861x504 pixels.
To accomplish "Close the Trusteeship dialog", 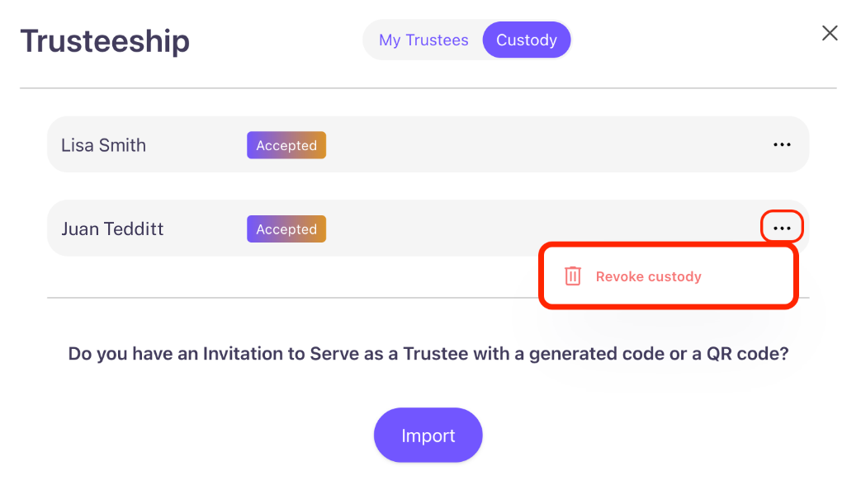I will coord(830,33).
